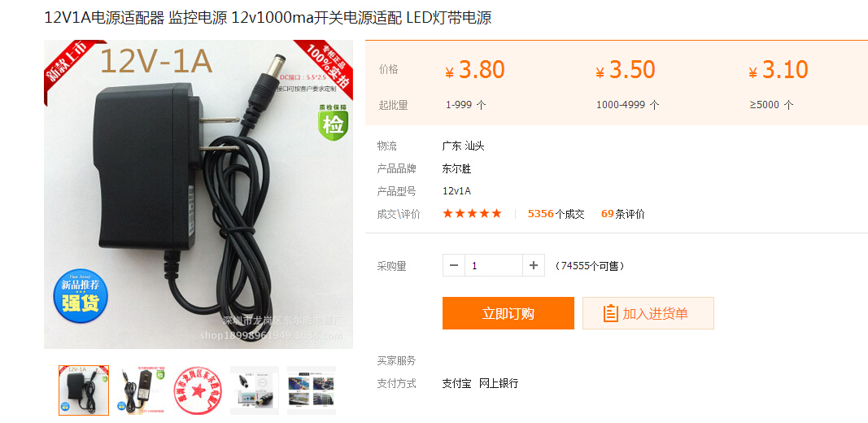Image resolution: width=868 pixels, height=423 pixels.
Task: Click the green 检 quality badge icon
Action: (x=334, y=124)
